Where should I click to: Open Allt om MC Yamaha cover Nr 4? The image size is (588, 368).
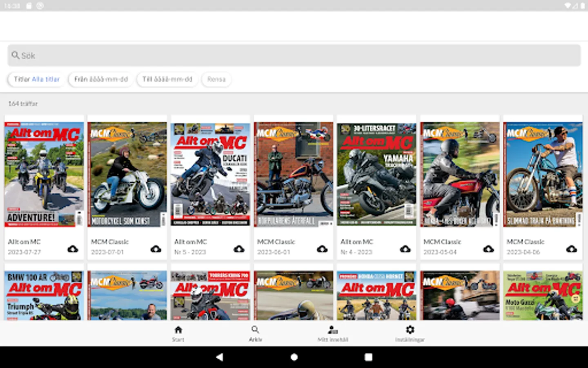click(x=376, y=174)
